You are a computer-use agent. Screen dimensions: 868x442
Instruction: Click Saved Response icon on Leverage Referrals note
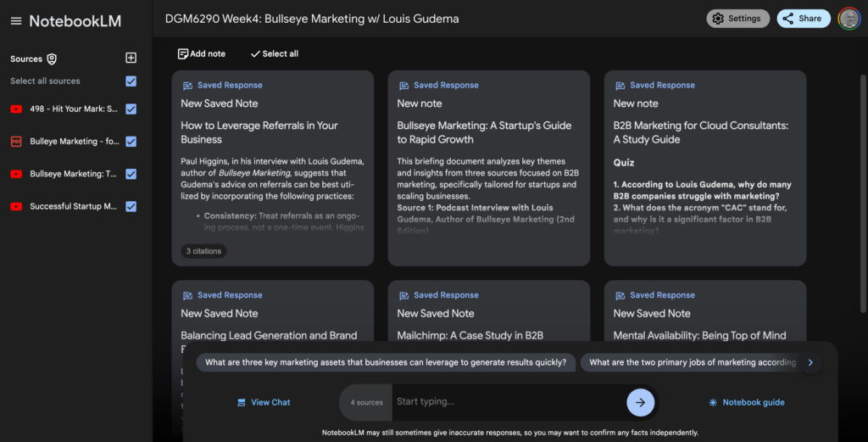point(187,86)
